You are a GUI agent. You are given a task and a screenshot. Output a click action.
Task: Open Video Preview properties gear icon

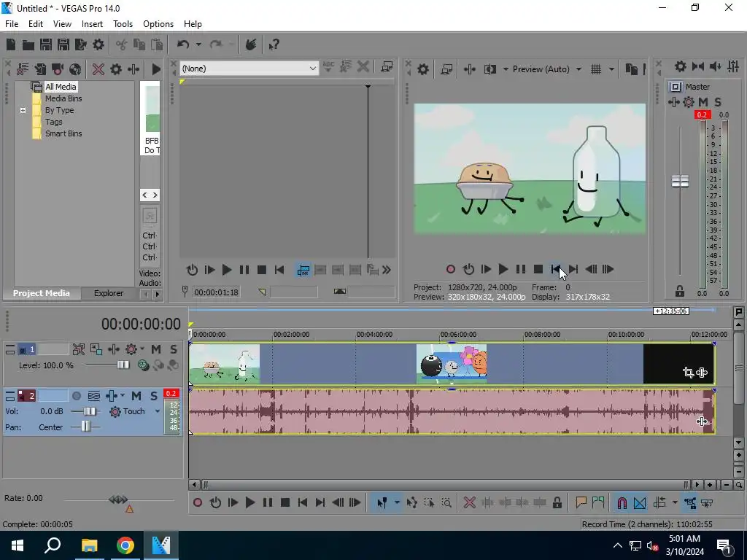pyautogui.click(x=423, y=69)
